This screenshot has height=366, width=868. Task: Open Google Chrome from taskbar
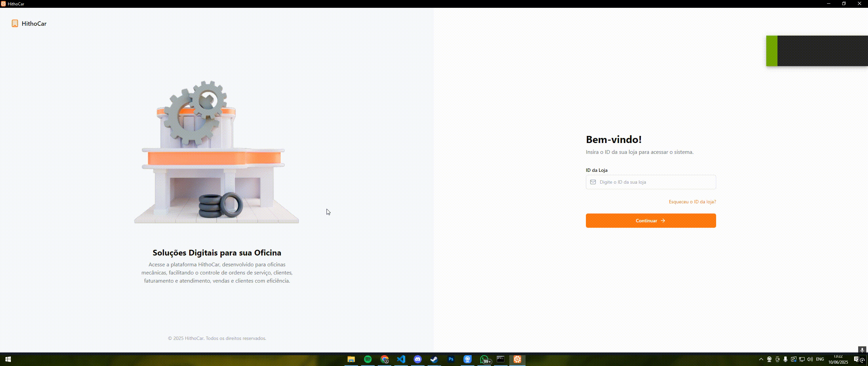tap(384, 359)
